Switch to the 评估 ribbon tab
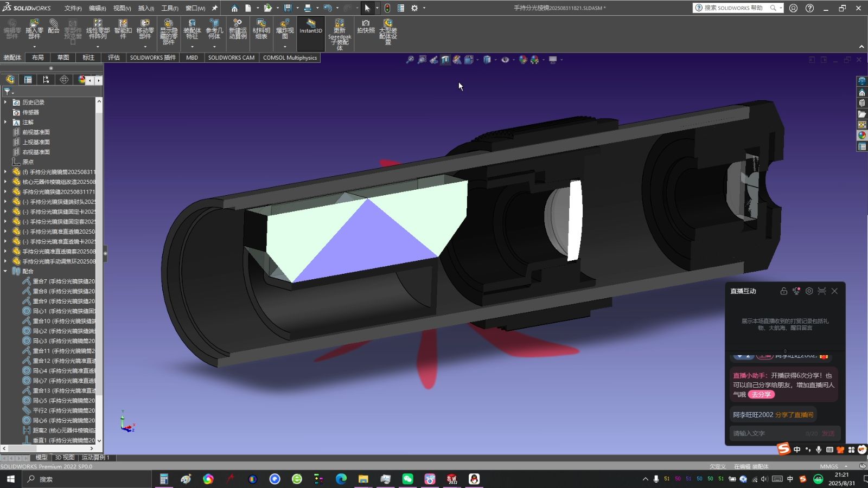Screen dimensions: 868x488 [114, 57]
